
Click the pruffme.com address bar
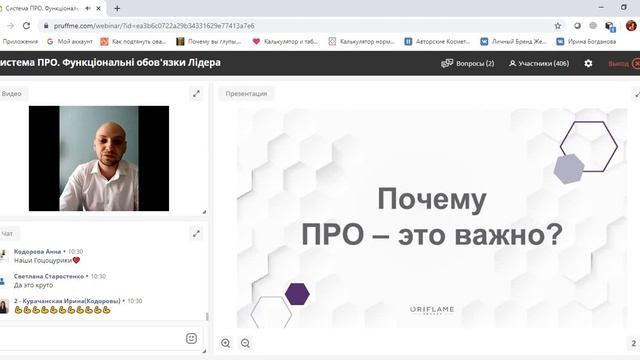tap(302, 26)
